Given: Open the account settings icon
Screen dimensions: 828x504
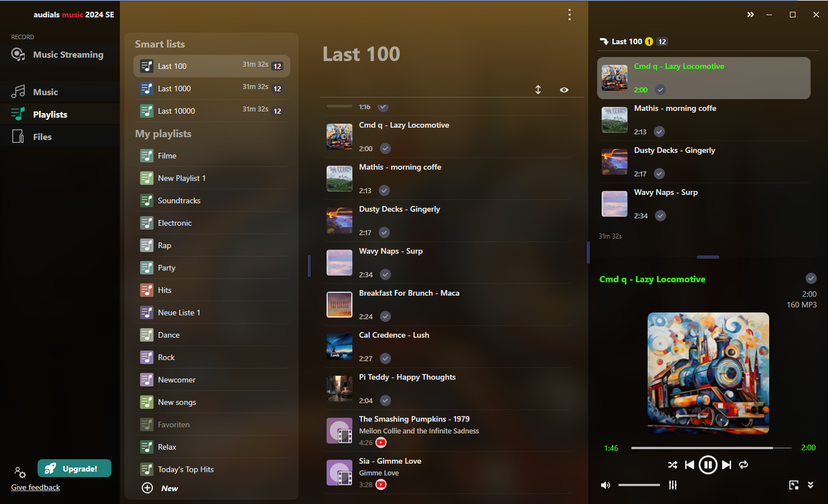Looking at the screenshot, I should [20, 472].
